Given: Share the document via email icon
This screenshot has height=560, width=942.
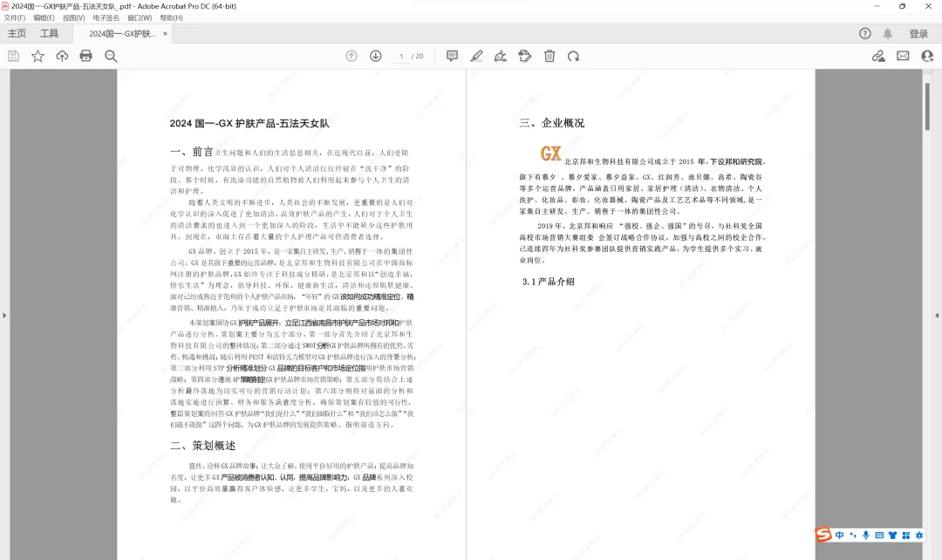Looking at the screenshot, I should click(x=903, y=55).
